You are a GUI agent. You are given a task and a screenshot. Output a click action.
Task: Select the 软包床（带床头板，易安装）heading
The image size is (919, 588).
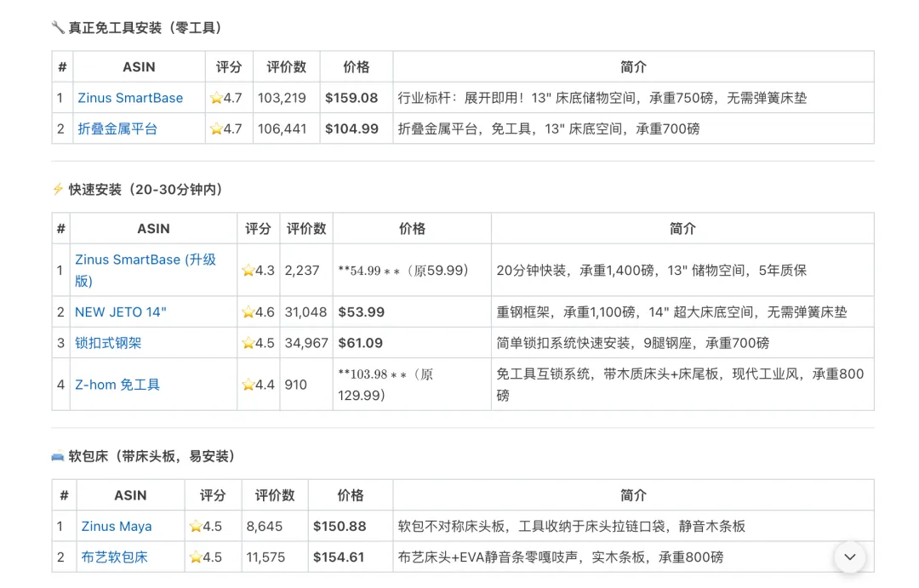(151, 456)
